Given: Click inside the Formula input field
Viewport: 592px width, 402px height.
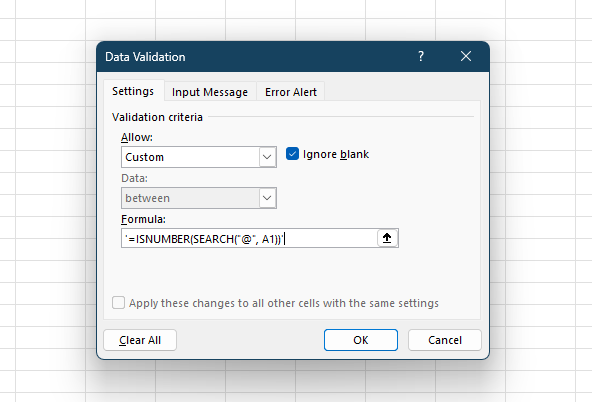Looking at the screenshot, I should (249, 238).
